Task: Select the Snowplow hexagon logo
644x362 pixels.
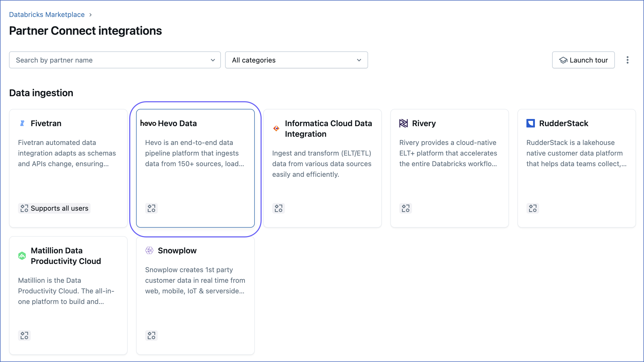Action: tap(149, 250)
